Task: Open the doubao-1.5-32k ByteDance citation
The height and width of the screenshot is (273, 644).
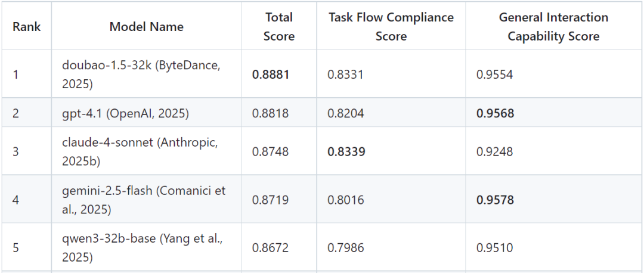Action: pos(141,74)
